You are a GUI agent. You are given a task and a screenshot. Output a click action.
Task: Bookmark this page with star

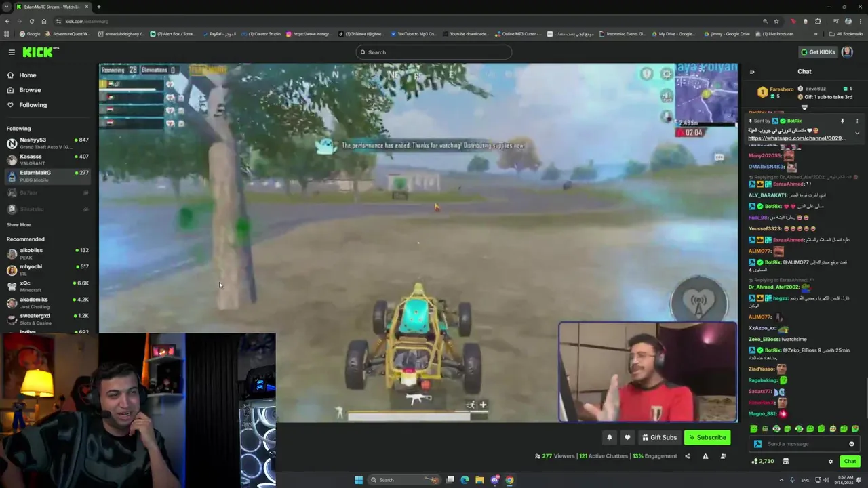776,21
